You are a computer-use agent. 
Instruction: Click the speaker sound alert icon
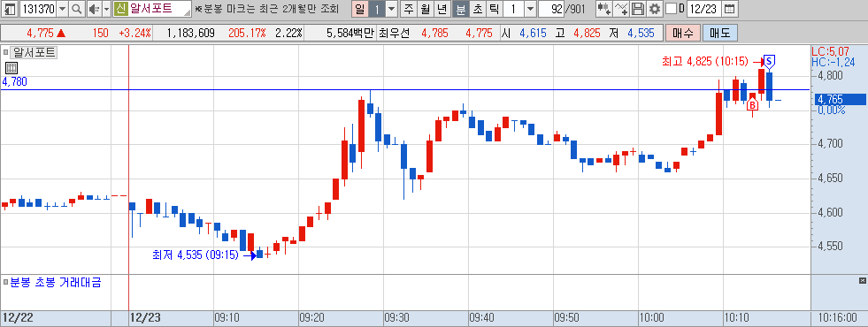point(94,9)
